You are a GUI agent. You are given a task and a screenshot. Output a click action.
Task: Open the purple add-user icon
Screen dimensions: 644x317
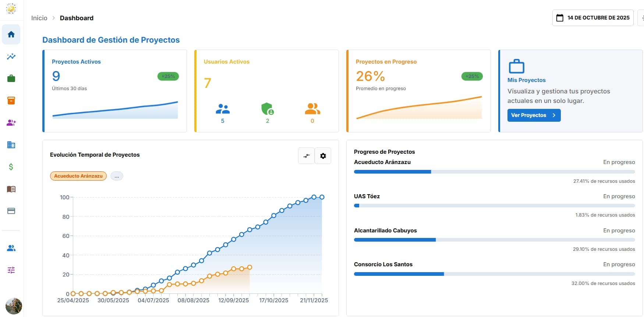point(11,122)
